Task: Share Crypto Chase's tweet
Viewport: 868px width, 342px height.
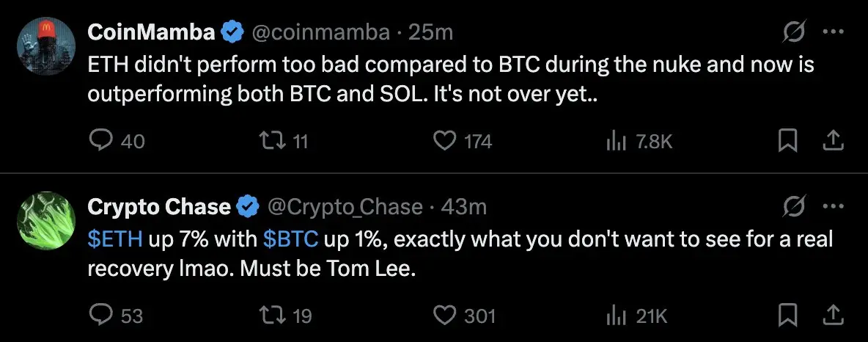Action: click(x=833, y=315)
